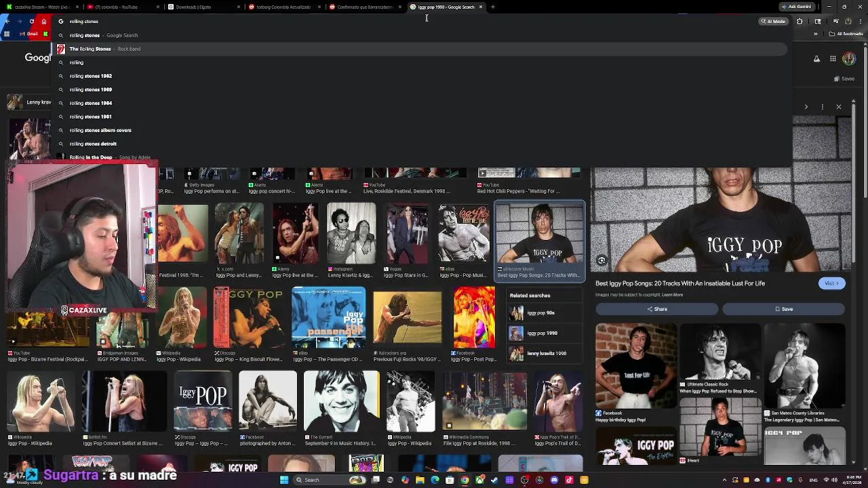Open preview panel more options menu

point(823,106)
